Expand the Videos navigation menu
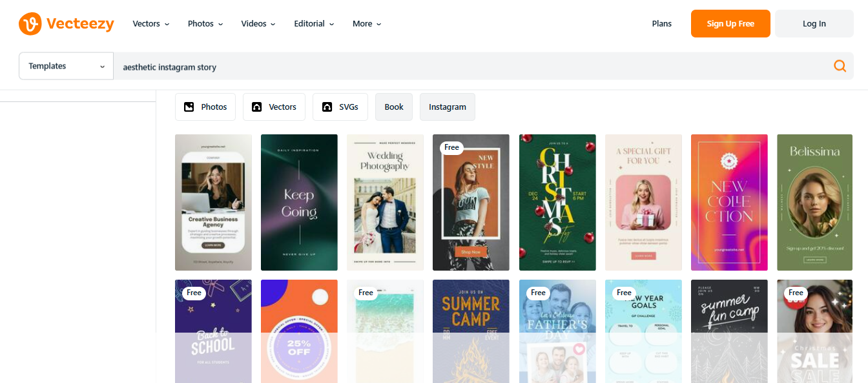This screenshot has width=868, height=383. click(258, 24)
